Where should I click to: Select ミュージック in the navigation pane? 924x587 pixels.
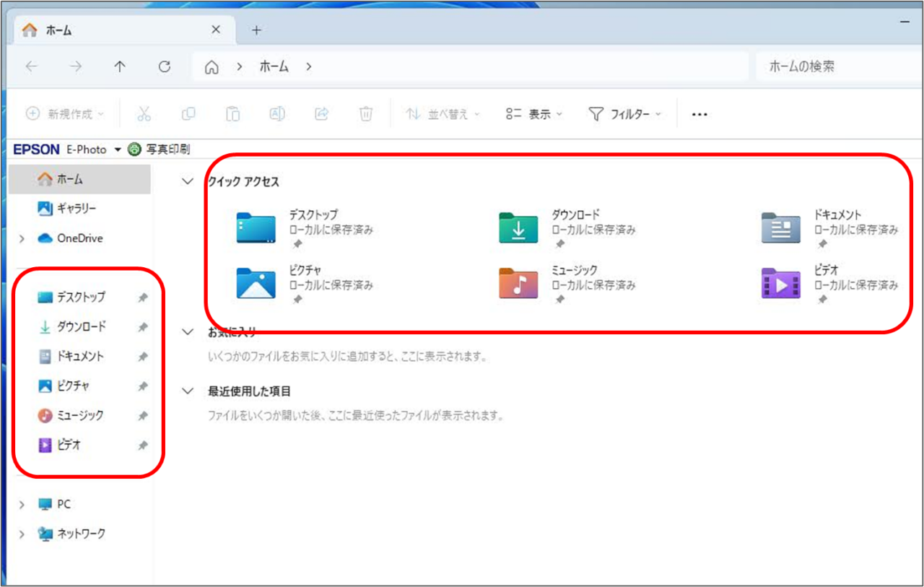81,416
